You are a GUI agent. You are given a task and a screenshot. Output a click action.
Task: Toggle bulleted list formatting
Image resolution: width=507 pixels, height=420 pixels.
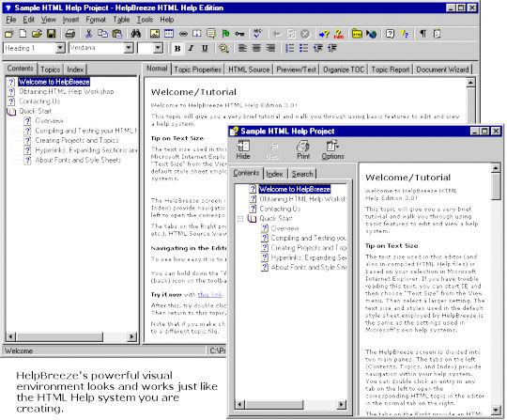tap(303, 48)
